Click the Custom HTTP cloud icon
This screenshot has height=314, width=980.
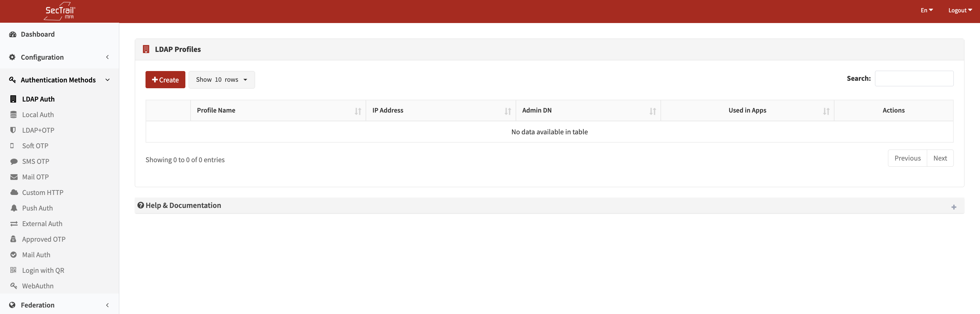pos(14,193)
